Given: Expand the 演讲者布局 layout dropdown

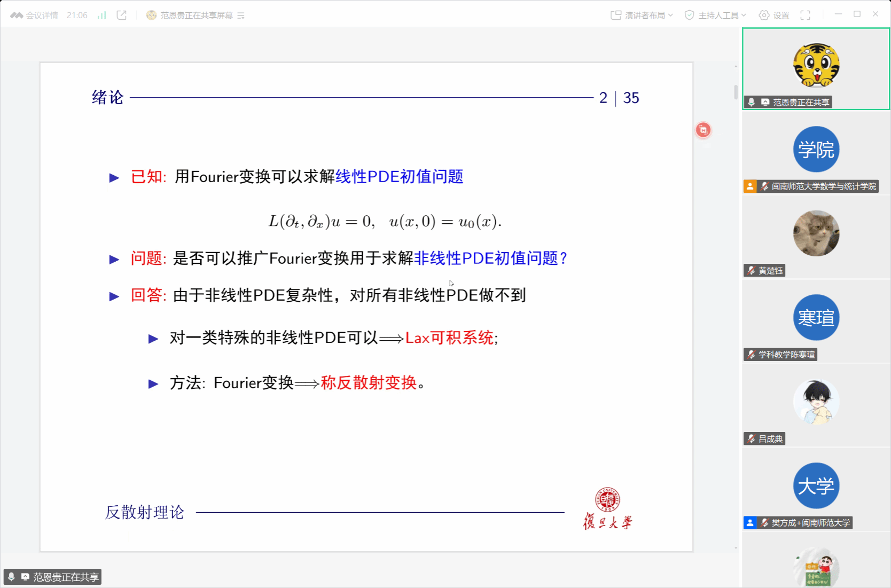Looking at the screenshot, I should click(642, 15).
